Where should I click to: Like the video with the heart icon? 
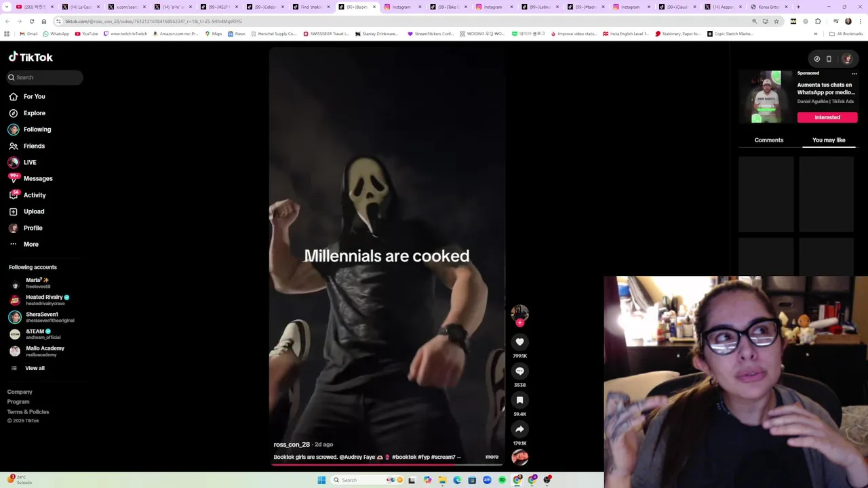tap(519, 342)
